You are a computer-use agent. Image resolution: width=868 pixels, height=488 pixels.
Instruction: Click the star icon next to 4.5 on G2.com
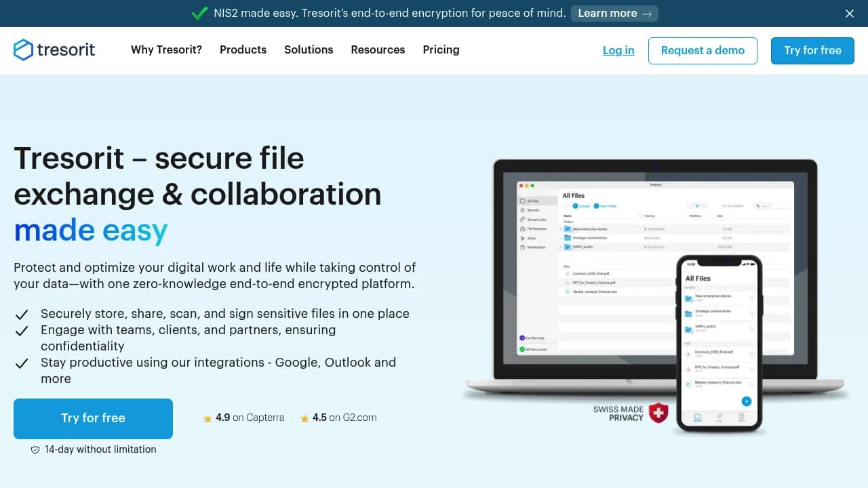coord(305,419)
